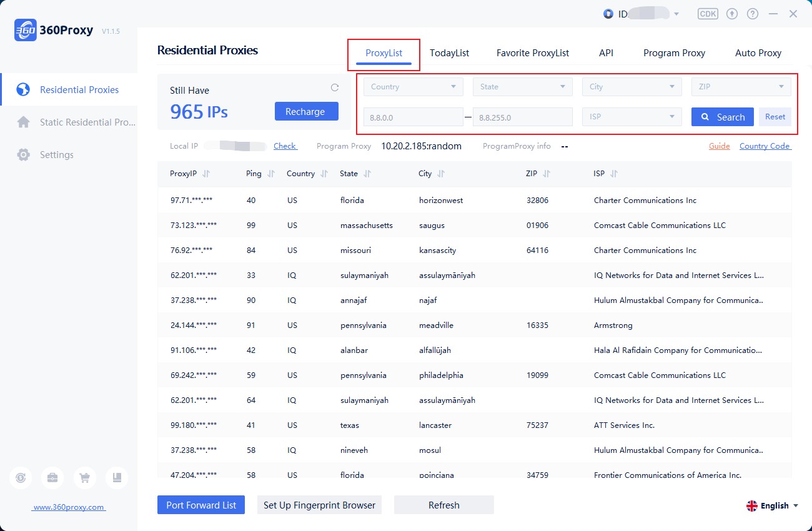The height and width of the screenshot is (531, 812).
Task: Open the Program Proxy tab
Action: coord(675,53)
